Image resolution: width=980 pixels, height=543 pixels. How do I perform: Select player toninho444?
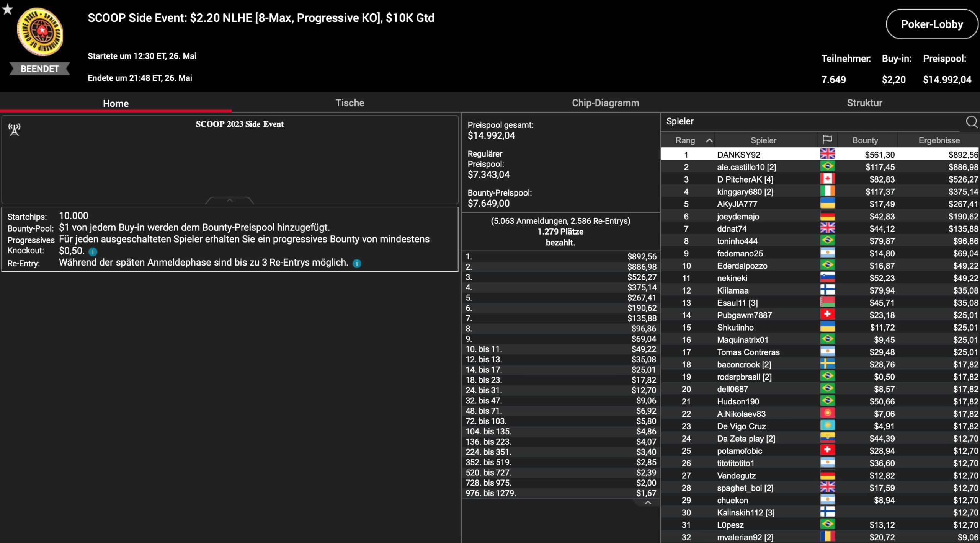[x=737, y=241]
